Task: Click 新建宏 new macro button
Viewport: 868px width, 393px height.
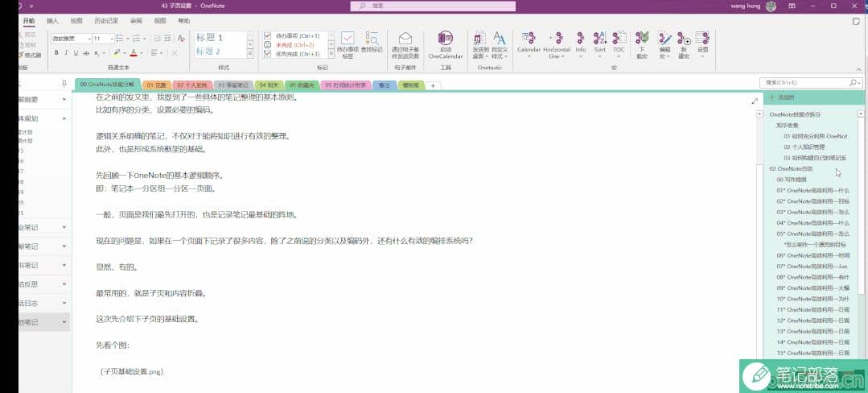Action: coord(685,45)
